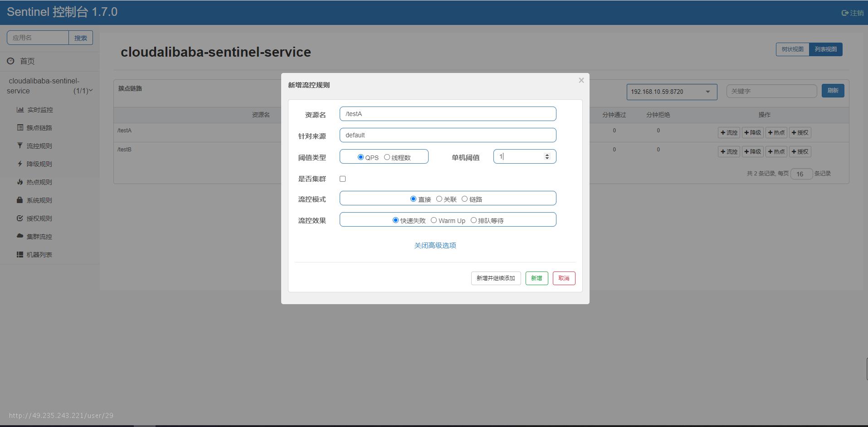Select the QPS threshold type radio
The image size is (868, 427).
click(361, 157)
